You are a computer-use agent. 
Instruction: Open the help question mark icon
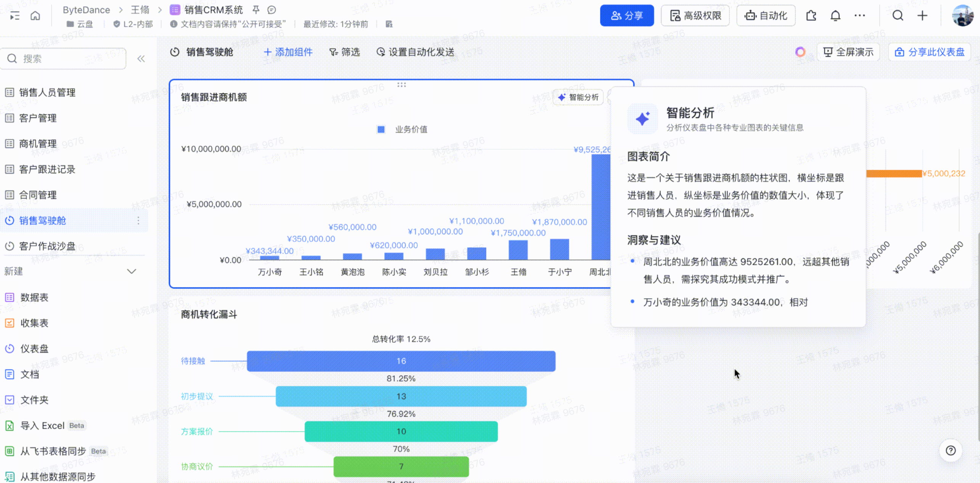[950, 451]
